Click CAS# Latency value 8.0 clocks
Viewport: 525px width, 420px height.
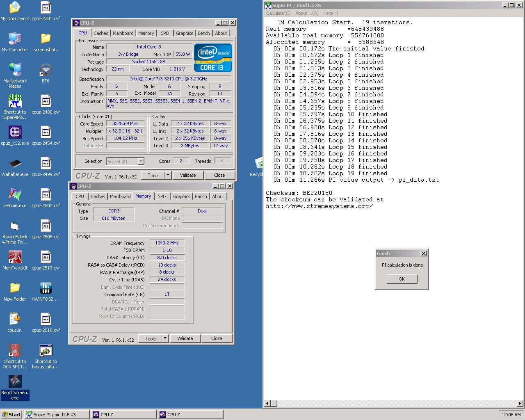[167, 258]
